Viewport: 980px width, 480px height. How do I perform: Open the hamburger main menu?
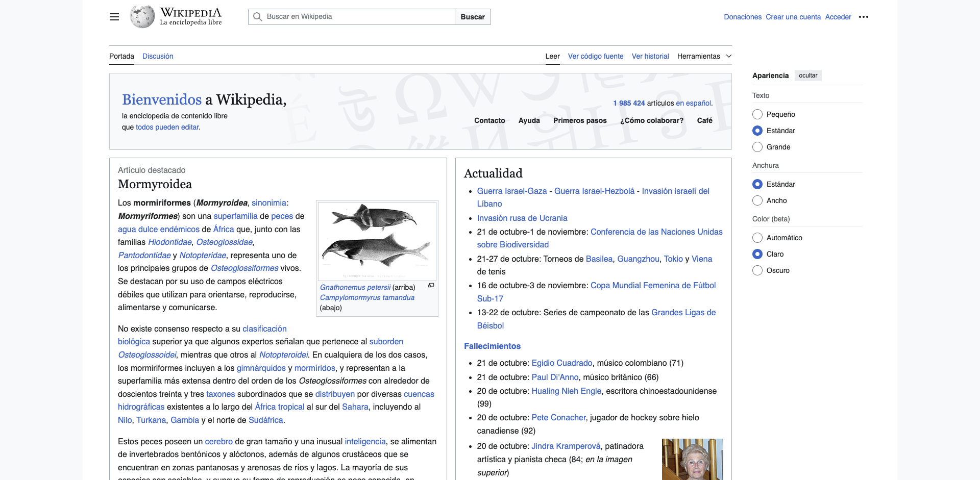point(114,17)
